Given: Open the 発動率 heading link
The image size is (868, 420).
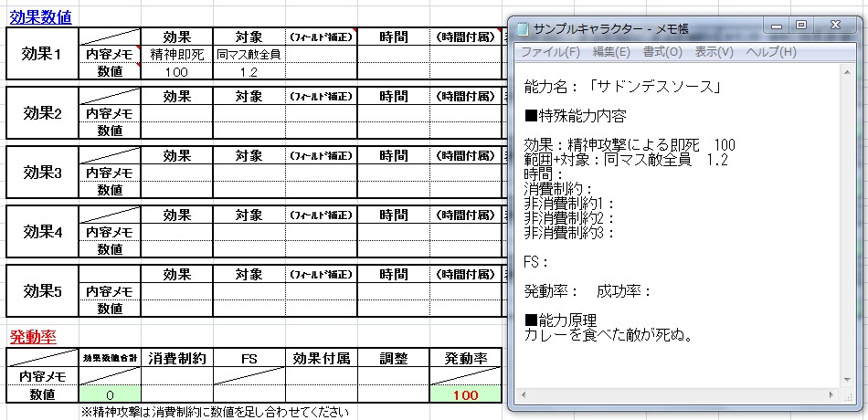Looking at the screenshot, I should click(x=33, y=336).
